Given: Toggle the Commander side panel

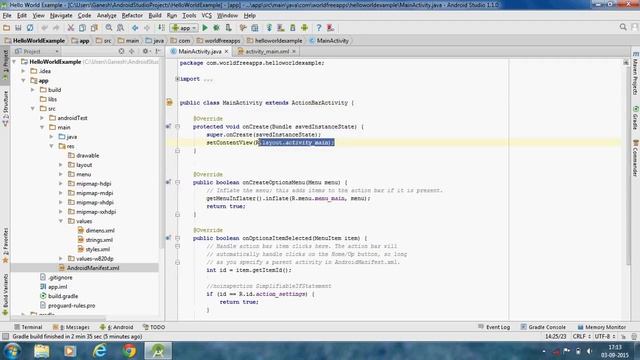Looking at the screenshot, I should point(635,158).
